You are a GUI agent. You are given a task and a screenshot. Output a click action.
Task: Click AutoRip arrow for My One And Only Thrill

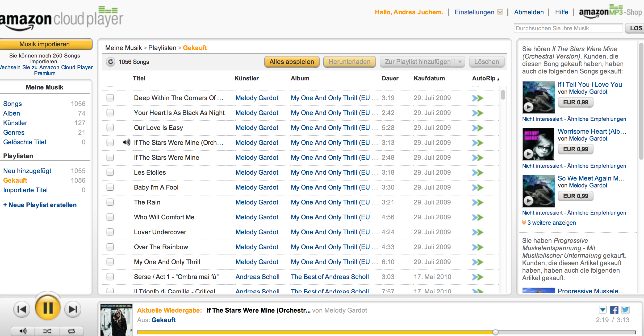coord(478,262)
